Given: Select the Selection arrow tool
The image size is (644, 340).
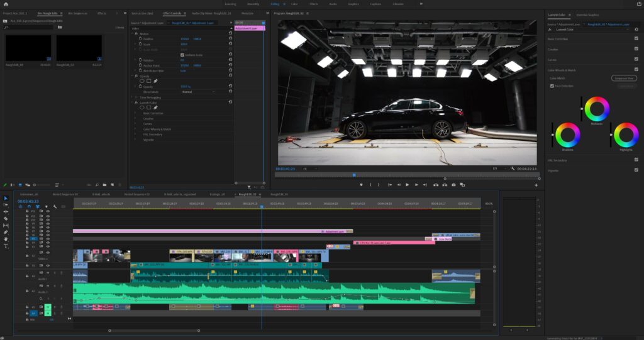Looking at the screenshot, I should tap(6, 199).
